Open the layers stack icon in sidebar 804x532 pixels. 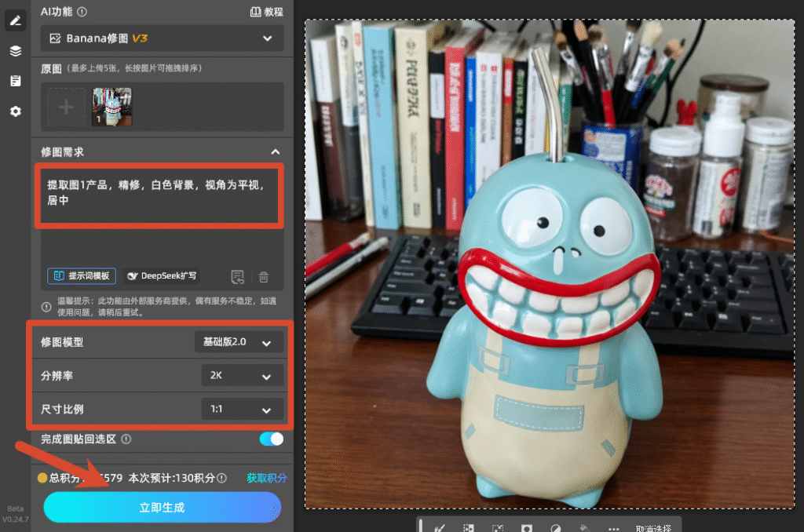pyautogui.click(x=16, y=51)
